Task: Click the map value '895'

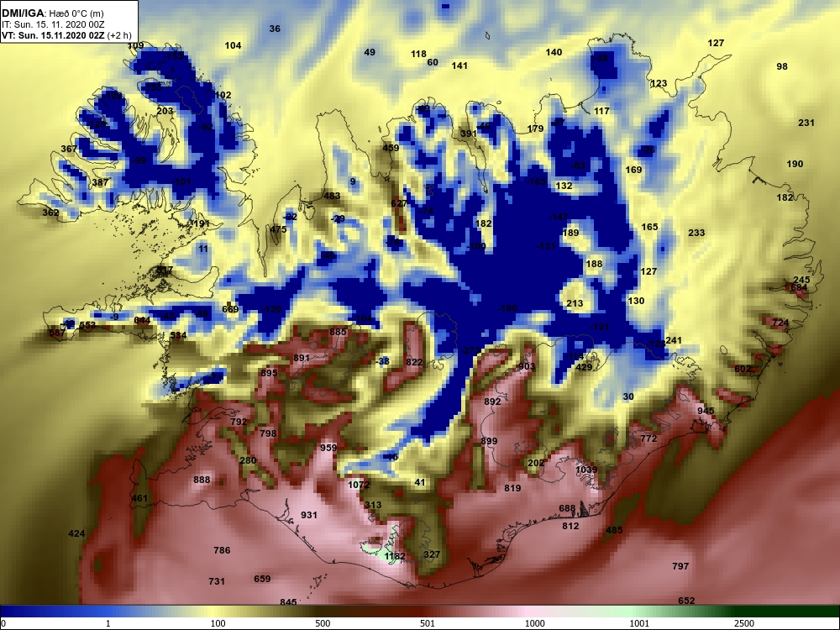Action: [x=269, y=373]
